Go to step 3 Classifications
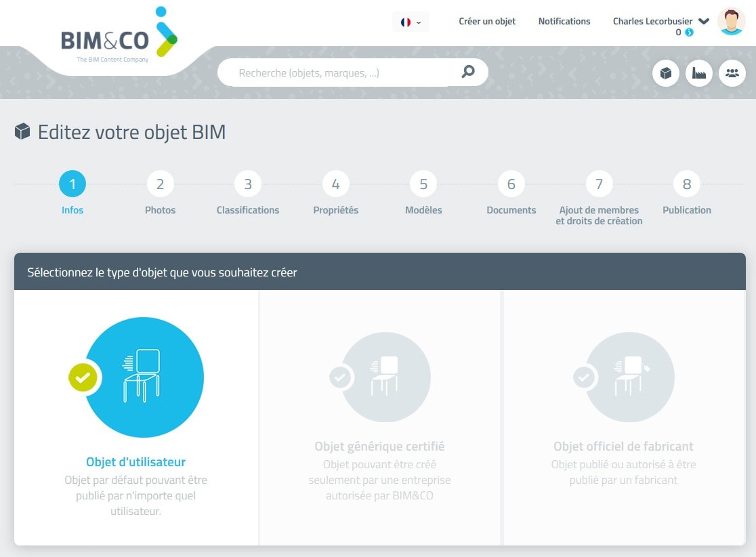This screenshot has height=557, width=756. [x=248, y=184]
